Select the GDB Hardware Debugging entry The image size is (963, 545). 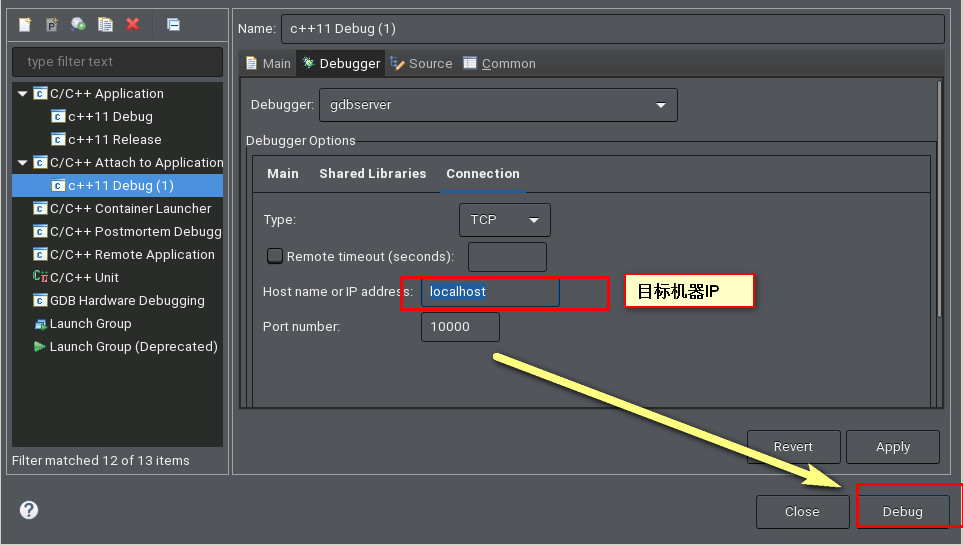tap(126, 300)
